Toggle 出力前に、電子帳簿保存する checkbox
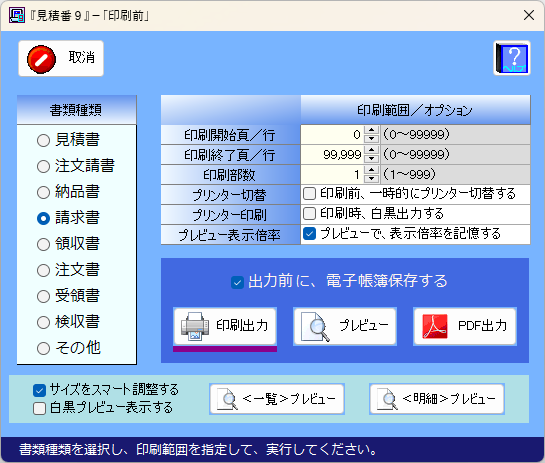 (237, 282)
